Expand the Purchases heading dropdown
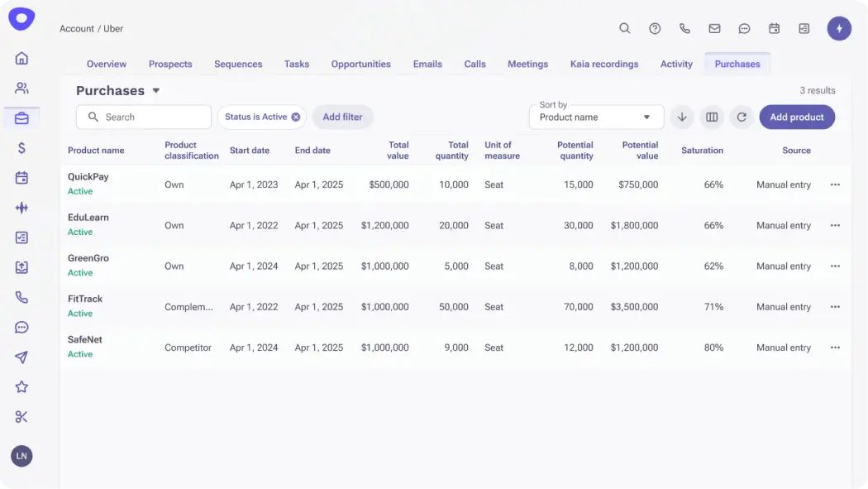The image size is (868, 489). pos(156,91)
